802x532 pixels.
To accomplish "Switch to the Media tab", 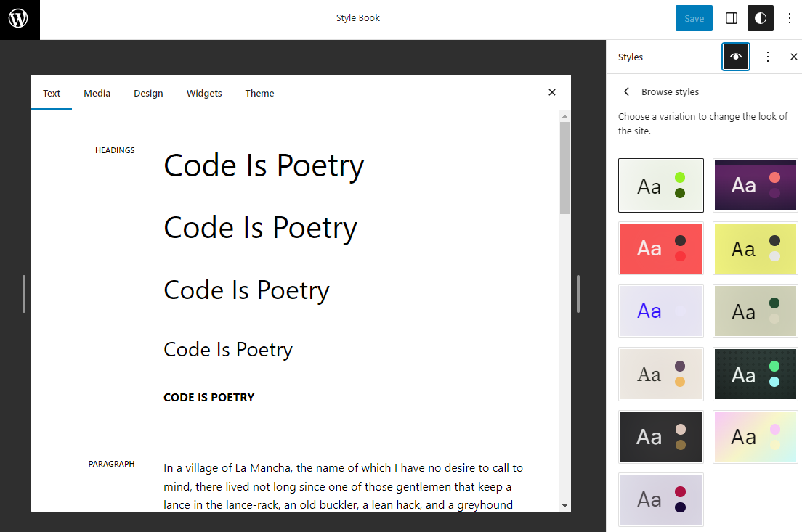I will pos(97,93).
